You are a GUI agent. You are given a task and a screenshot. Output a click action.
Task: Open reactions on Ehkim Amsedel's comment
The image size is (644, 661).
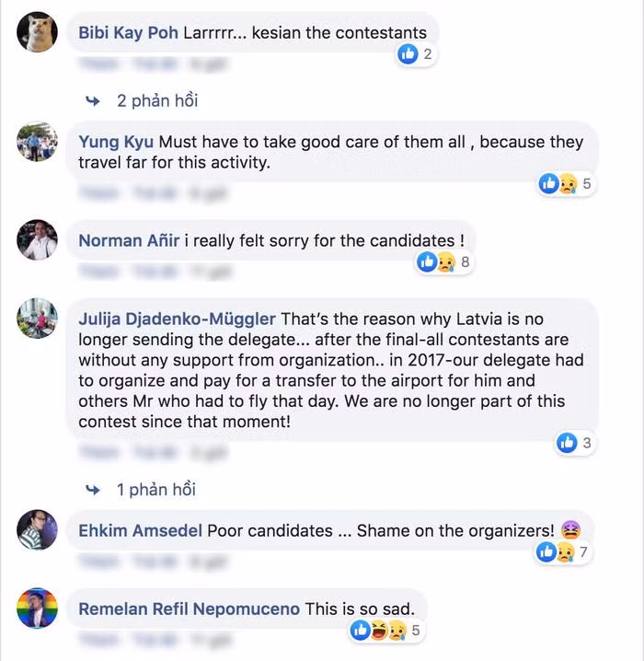(x=556, y=552)
